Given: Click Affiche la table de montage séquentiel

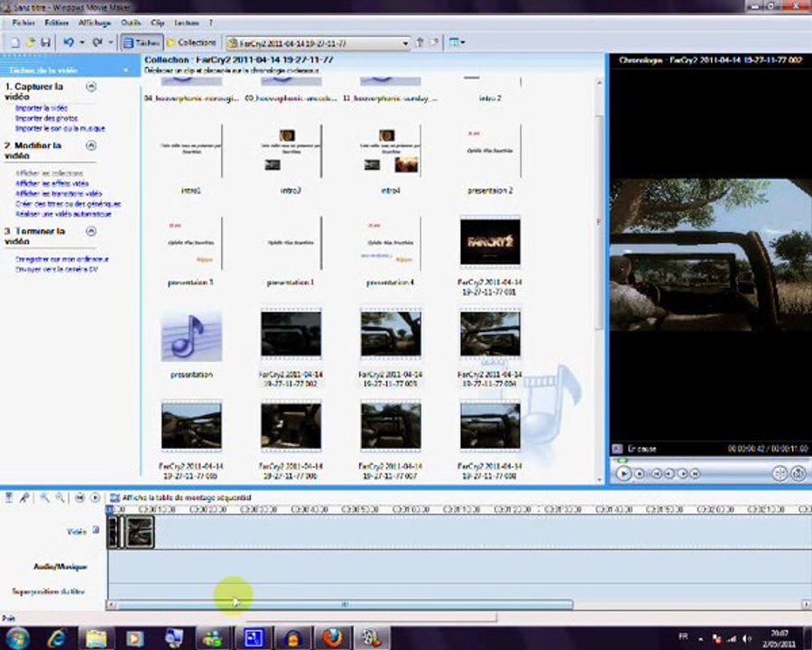Looking at the screenshot, I should tap(180, 497).
